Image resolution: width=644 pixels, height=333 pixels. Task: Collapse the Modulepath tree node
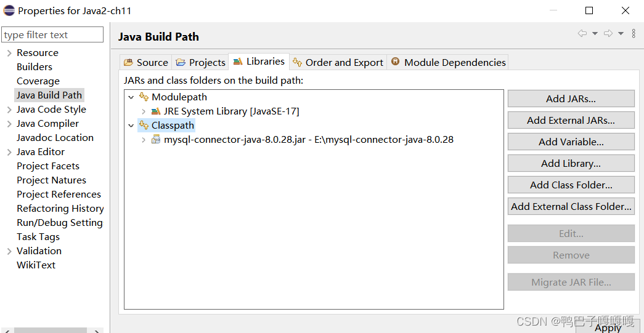point(131,97)
